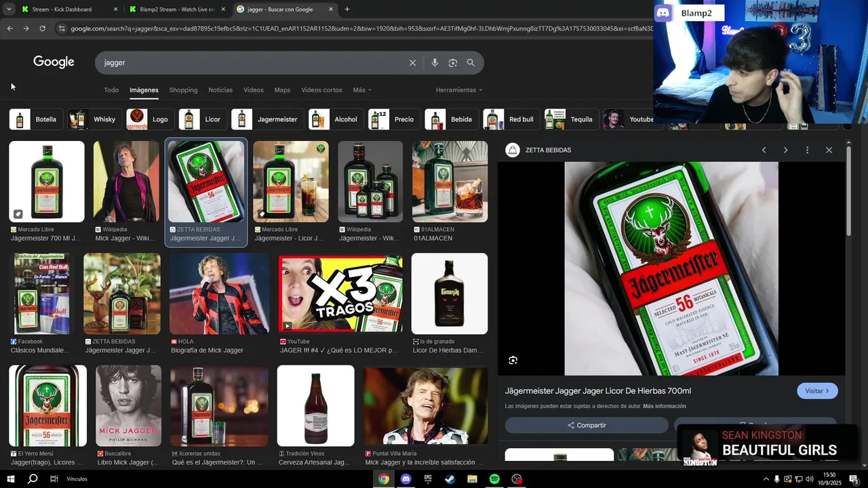The height and width of the screenshot is (488, 868).
Task: Filter images by Logo chip
Action: (151, 119)
